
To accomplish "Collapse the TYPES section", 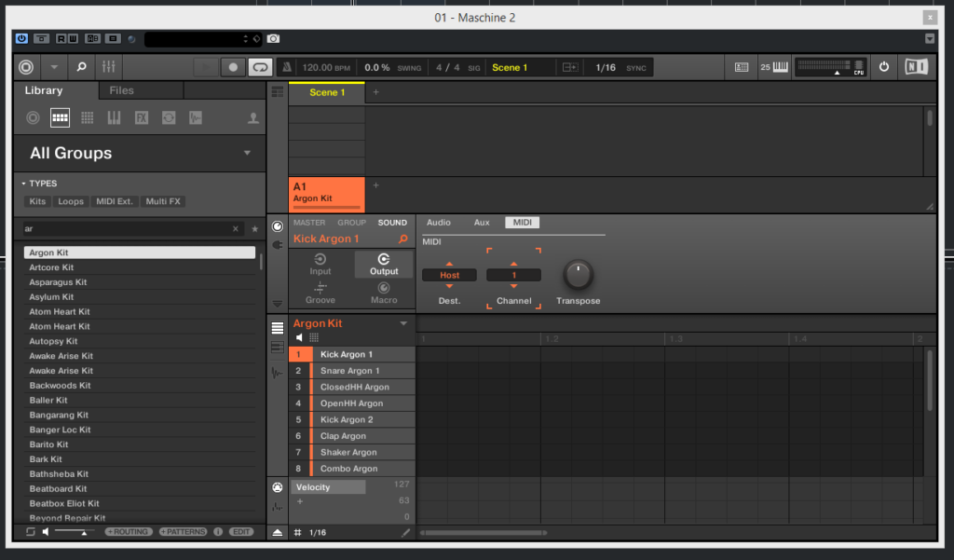I will pyautogui.click(x=23, y=184).
